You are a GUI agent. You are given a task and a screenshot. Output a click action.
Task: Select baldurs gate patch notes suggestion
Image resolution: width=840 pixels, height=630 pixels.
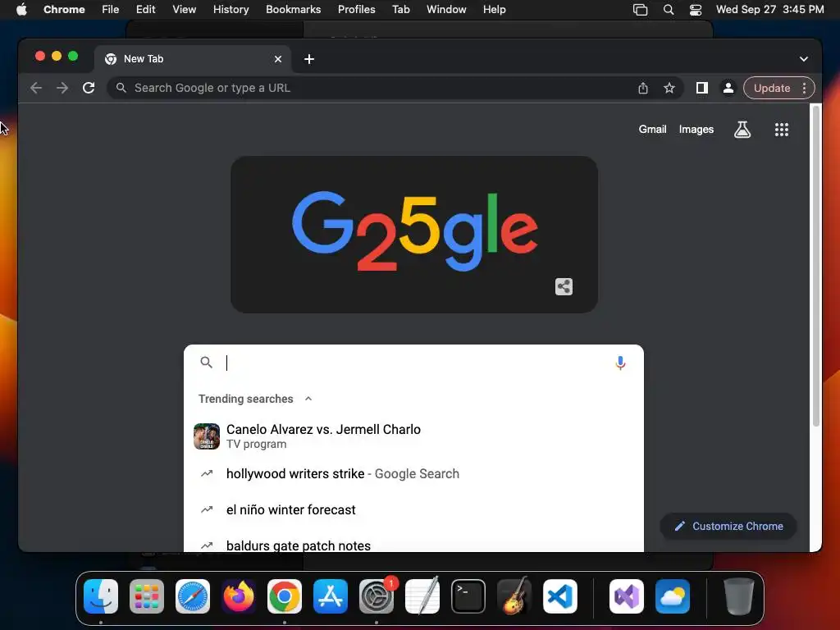pos(413,542)
